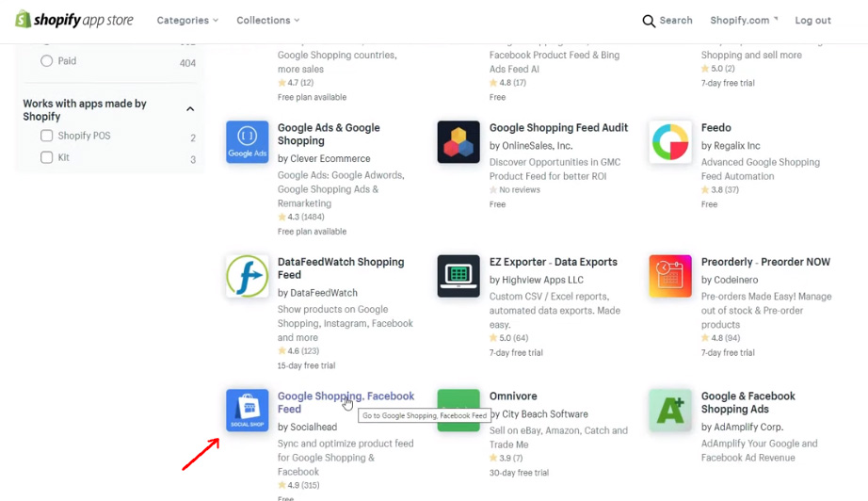Open Google & Facebook Shopping Ads icon
868x501 pixels.
(669, 411)
